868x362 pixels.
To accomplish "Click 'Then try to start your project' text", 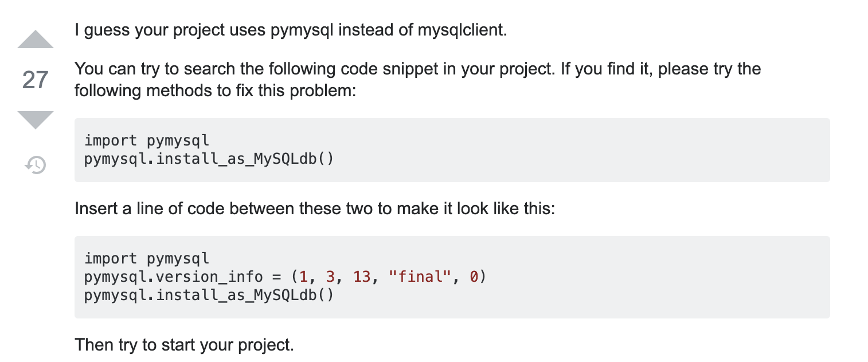I will [184, 345].
